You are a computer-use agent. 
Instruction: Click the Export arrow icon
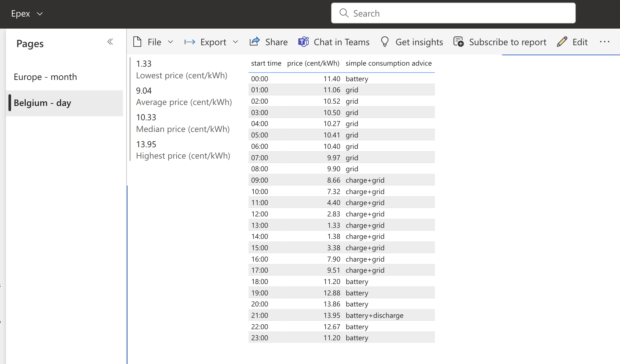tap(190, 42)
